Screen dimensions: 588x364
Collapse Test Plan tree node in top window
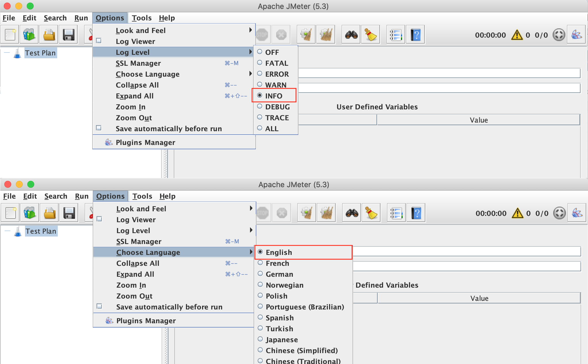coord(7,53)
